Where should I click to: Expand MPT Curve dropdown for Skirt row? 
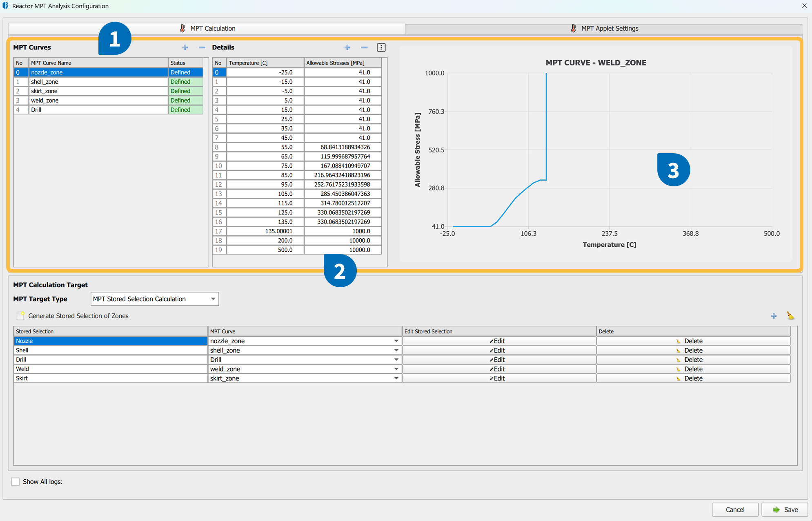pos(396,378)
